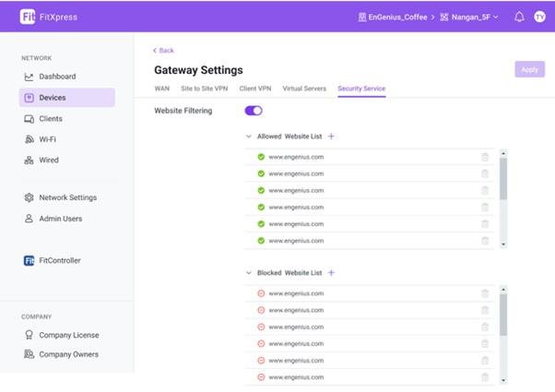
Task: Open the TY user avatar menu
Action: point(539,17)
